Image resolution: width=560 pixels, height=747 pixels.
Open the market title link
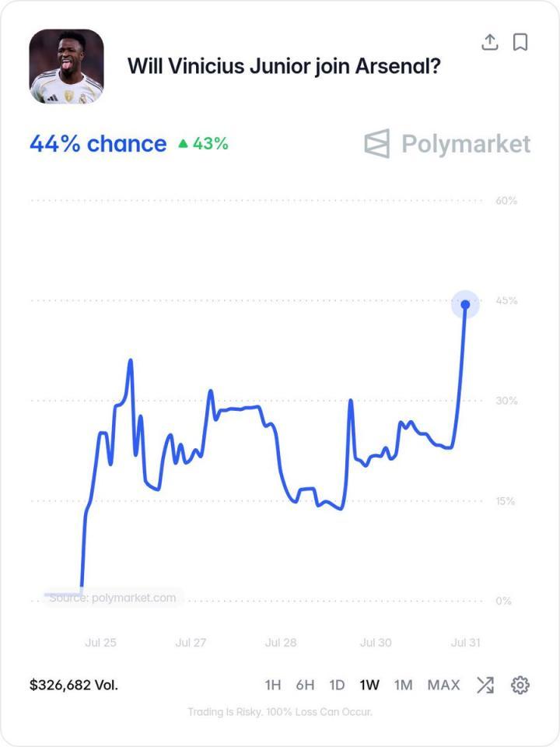284,66
